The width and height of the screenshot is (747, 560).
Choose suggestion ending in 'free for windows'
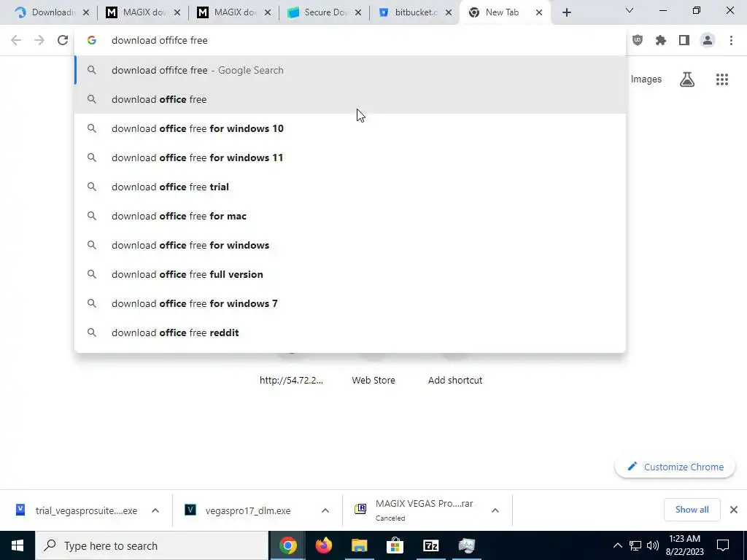click(350, 245)
